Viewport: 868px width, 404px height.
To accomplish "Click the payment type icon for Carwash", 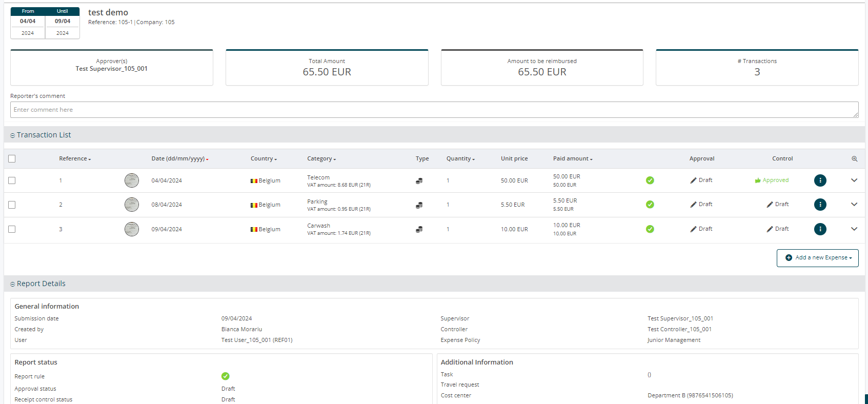I will click(x=419, y=230).
